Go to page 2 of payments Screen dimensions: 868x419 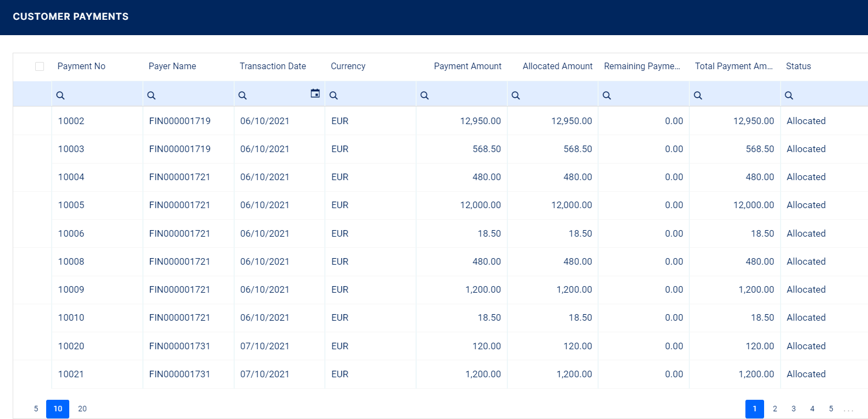pyautogui.click(x=775, y=409)
